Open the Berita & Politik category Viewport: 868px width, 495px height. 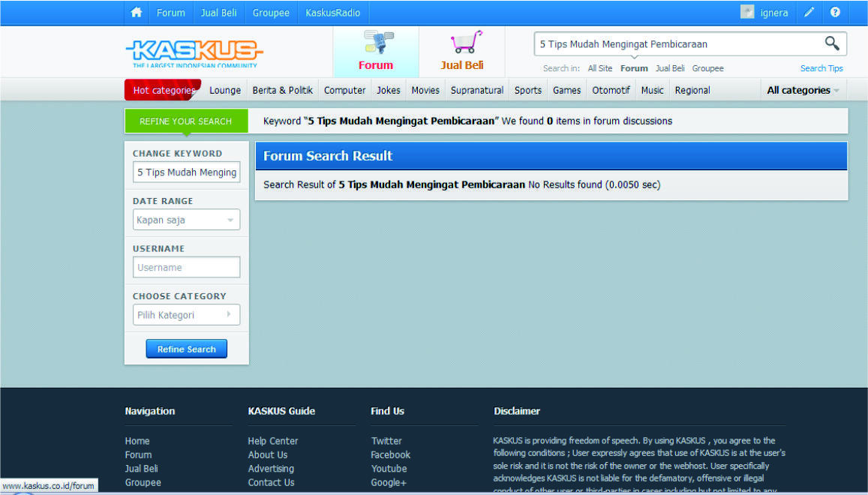point(282,90)
